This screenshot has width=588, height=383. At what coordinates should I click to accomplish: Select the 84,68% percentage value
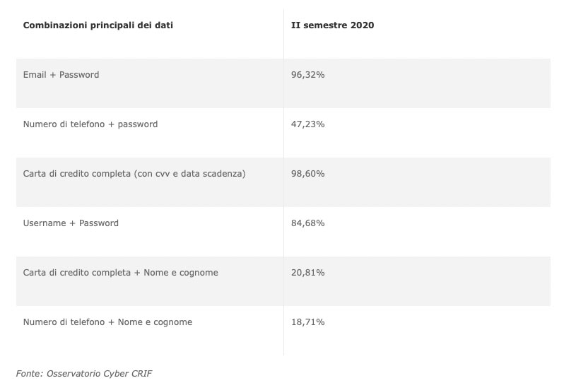pyautogui.click(x=308, y=223)
